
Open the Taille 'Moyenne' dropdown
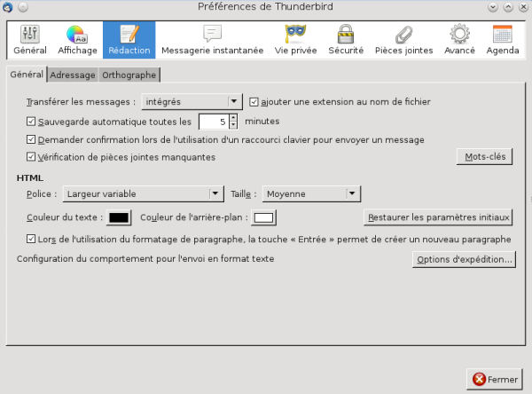[311, 193]
